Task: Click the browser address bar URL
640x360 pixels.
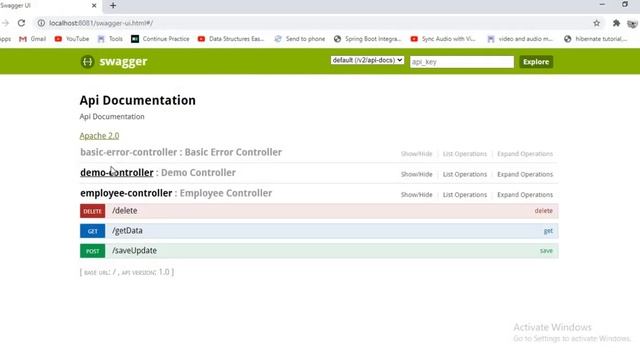Action: pos(101,23)
